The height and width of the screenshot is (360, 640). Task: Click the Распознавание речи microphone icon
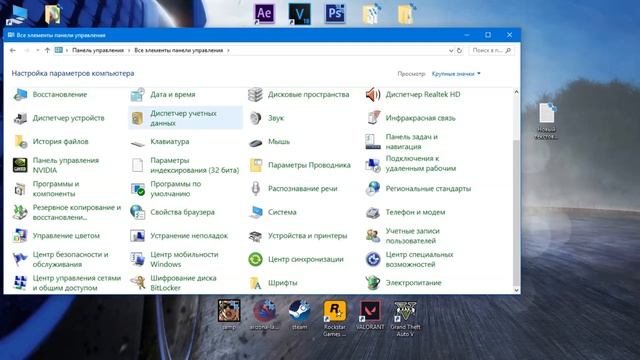tap(256, 189)
